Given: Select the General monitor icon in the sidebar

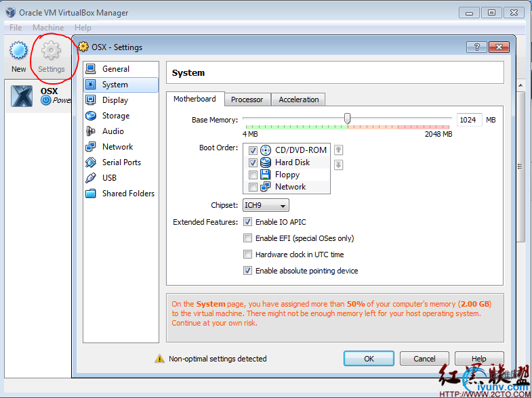Looking at the screenshot, I should [x=91, y=69].
